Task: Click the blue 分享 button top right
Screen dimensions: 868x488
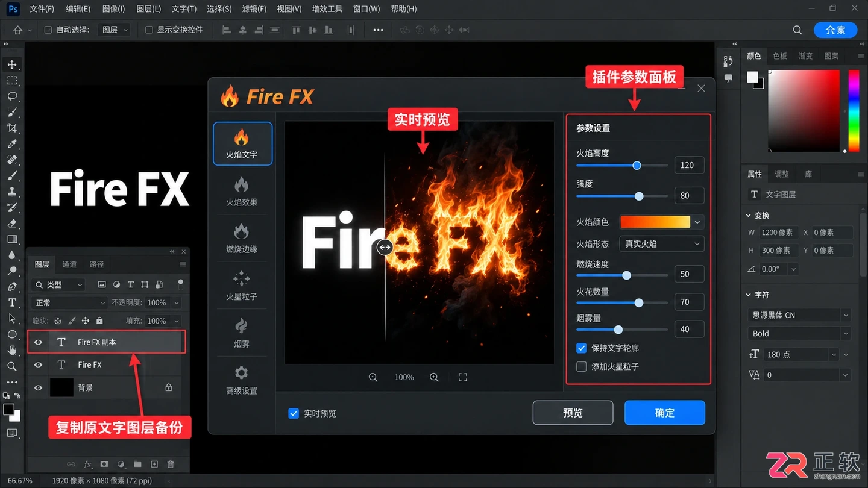Action: [835, 30]
